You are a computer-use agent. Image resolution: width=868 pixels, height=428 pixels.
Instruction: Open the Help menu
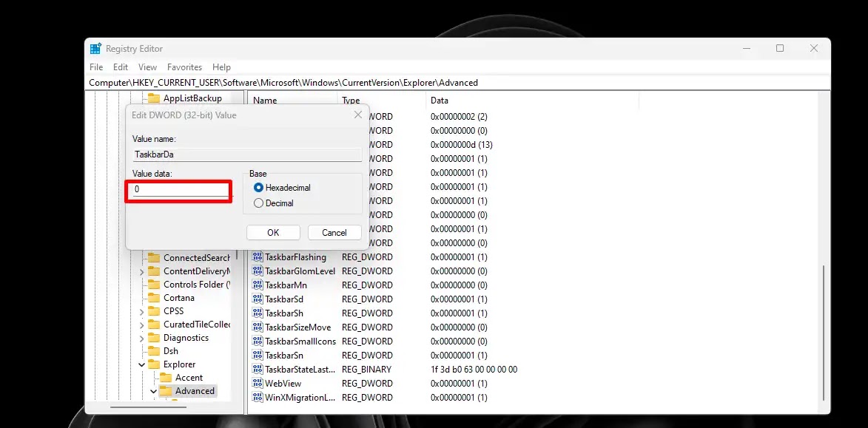tap(221, 67)
